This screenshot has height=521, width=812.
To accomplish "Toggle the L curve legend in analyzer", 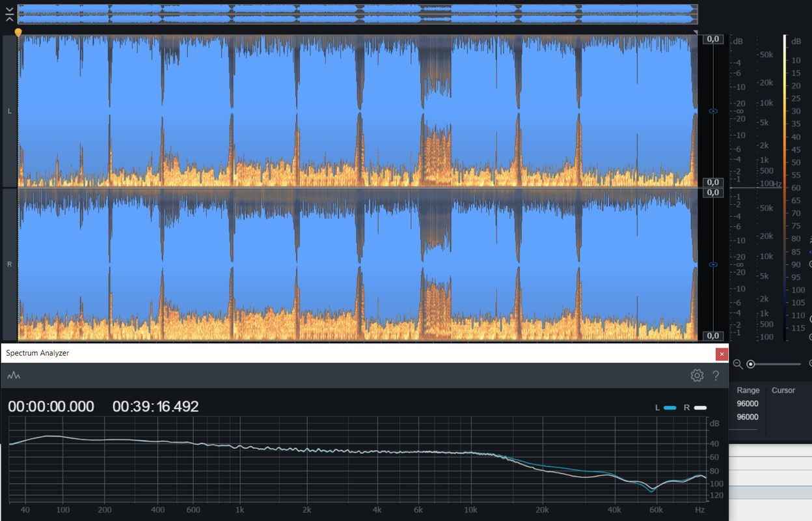I will tap(666, 408).
